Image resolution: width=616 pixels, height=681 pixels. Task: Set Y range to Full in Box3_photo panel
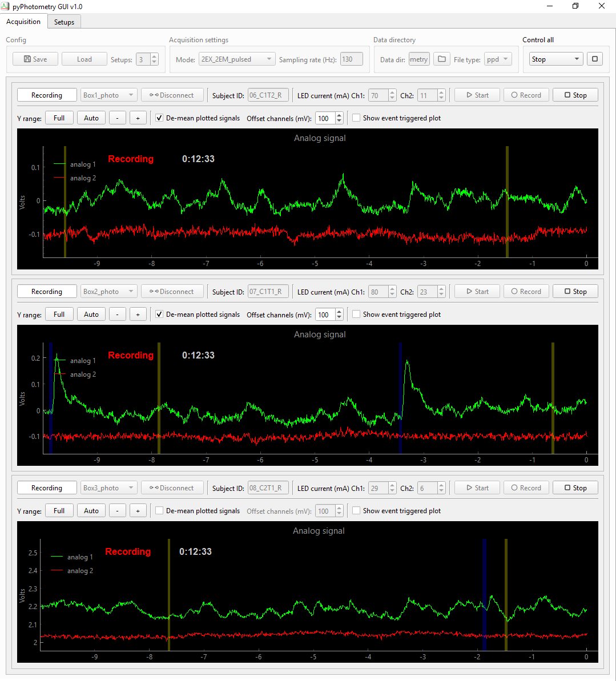click(x=59, y=510)
